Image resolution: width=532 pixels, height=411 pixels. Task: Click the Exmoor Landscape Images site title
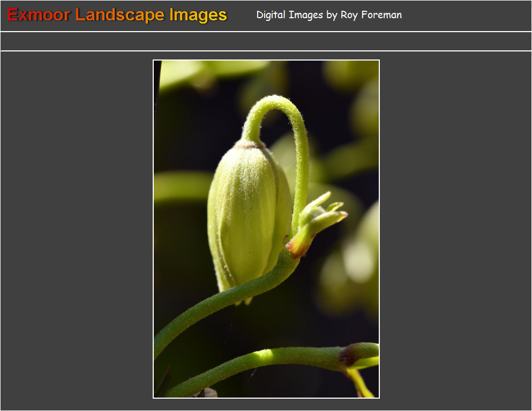point(117,15)
